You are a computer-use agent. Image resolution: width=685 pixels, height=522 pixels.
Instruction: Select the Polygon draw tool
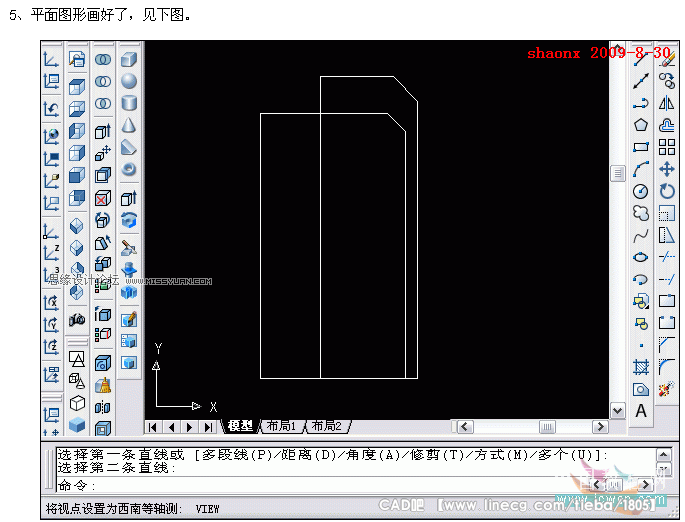pos(641,126)
